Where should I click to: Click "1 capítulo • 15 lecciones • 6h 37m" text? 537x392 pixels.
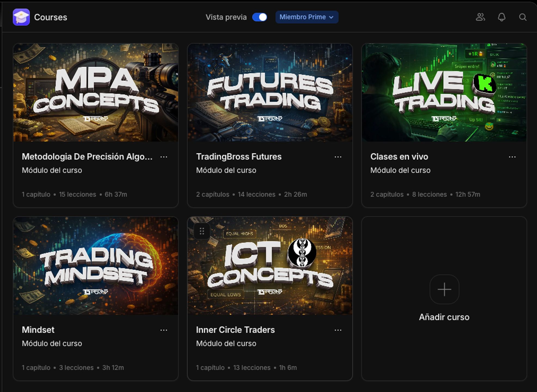(74, 194)
